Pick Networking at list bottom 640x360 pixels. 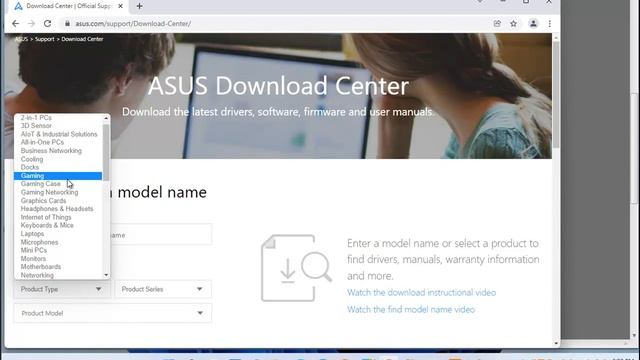click(x=58, y=275)
